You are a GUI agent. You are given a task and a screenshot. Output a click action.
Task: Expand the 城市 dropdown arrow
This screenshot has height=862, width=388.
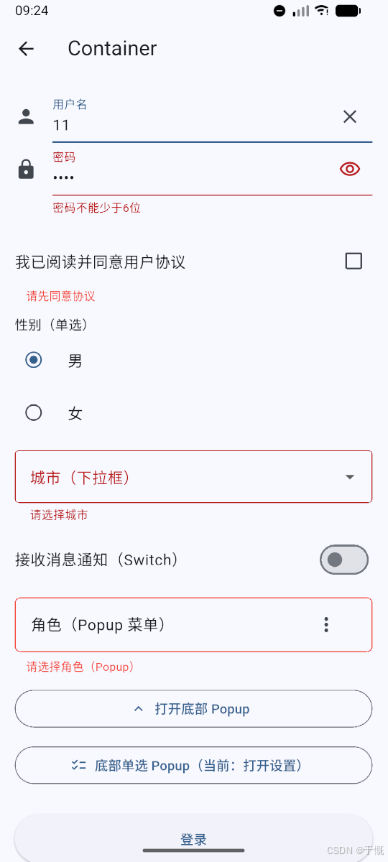tap(350, 477)
